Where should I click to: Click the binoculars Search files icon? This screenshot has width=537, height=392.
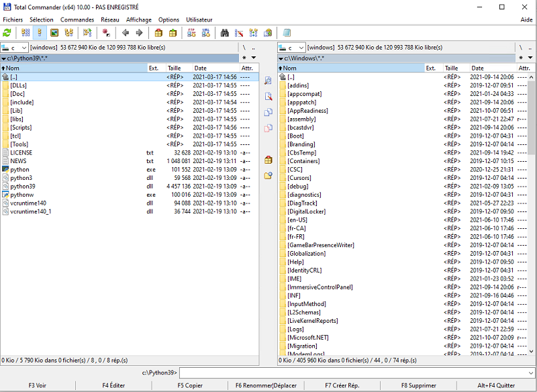pyautogui.click(x=225, y=32)
